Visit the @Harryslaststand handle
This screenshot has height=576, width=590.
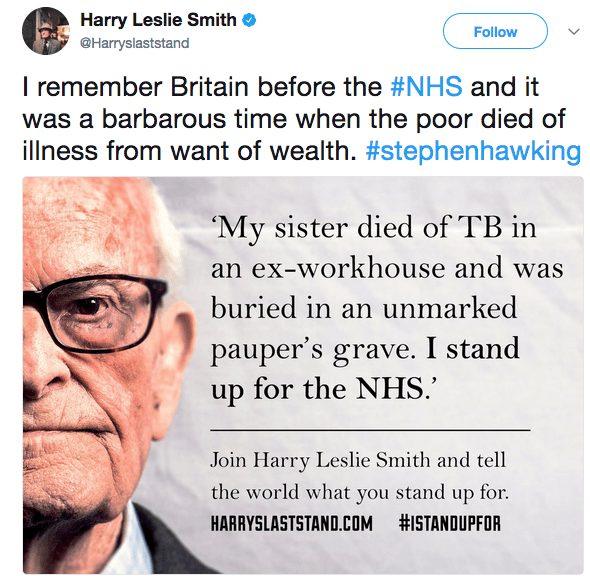click(x=134, y=43)
